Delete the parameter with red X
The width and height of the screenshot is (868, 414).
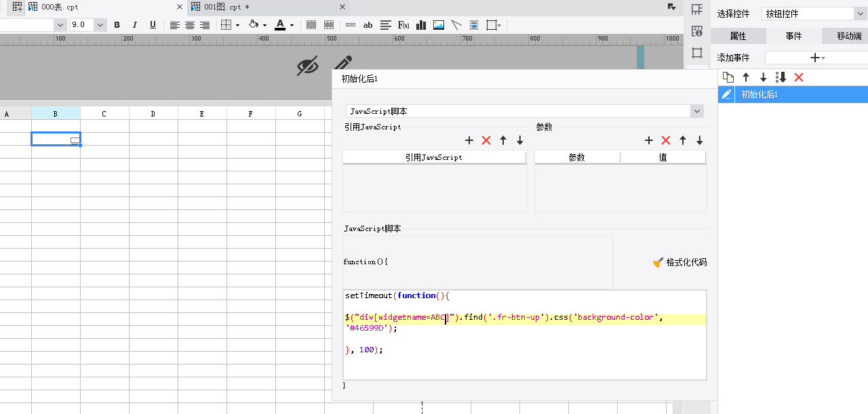click(x=666, y=140)
